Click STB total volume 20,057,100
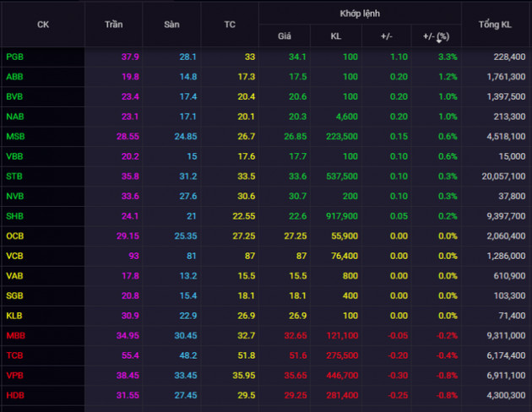 tap(504, 176)
